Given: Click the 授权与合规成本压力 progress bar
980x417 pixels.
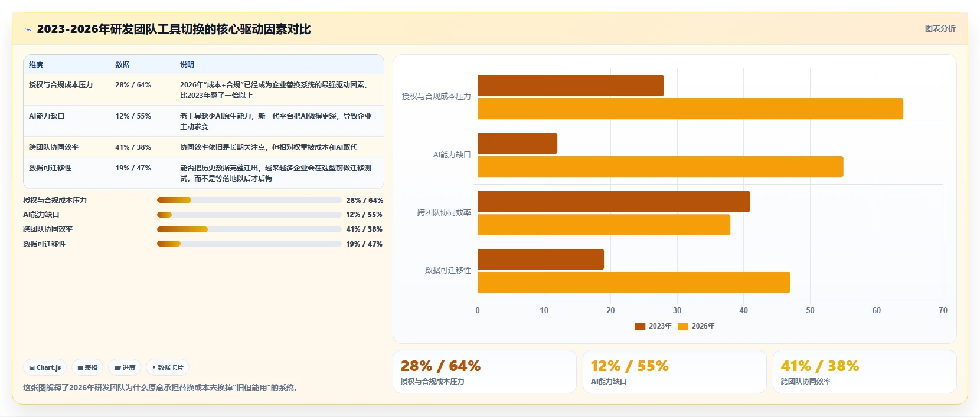Looking at the screenshot, I should click(x=249, y=200).
